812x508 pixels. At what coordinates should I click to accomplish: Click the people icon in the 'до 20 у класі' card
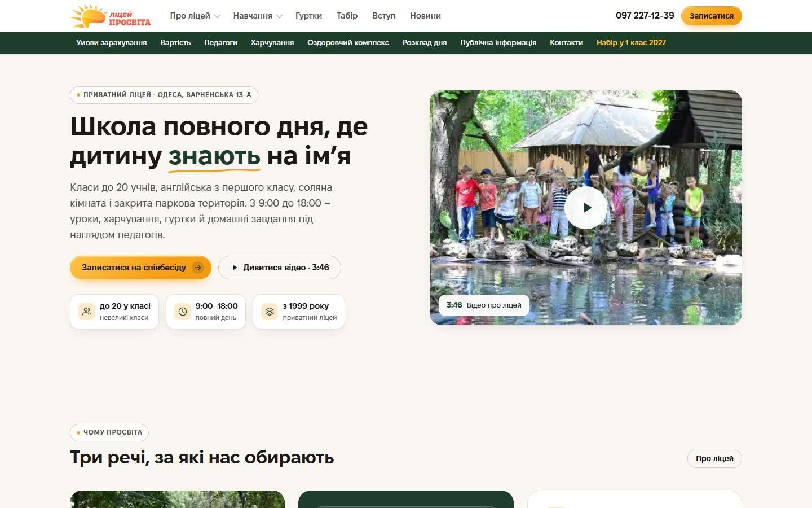point(87,312)
